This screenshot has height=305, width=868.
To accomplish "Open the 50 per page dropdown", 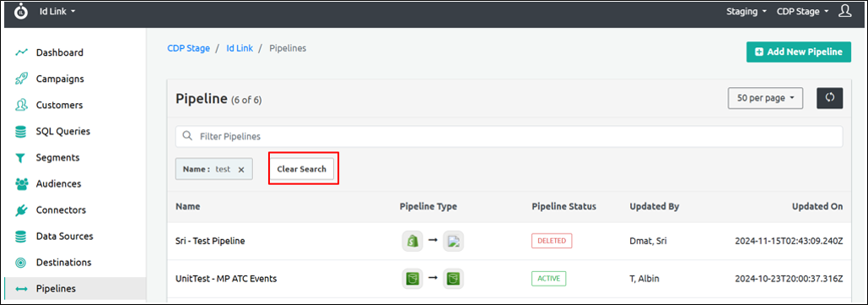I will click(x=766, y=98).
